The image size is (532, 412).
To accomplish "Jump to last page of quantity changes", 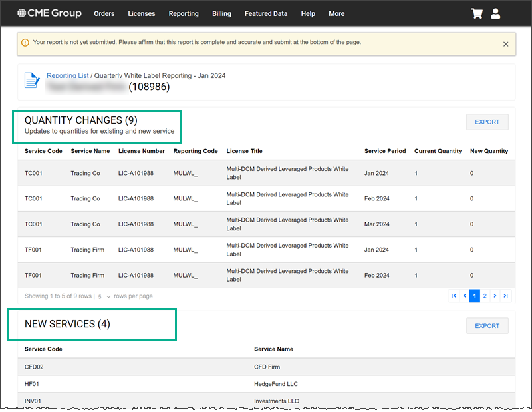I will [505, 296].
